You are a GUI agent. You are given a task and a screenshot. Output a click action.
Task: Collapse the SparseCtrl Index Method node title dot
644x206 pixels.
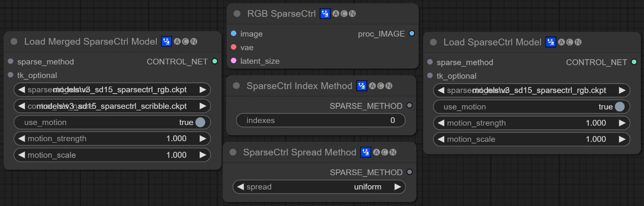(236, 86)
